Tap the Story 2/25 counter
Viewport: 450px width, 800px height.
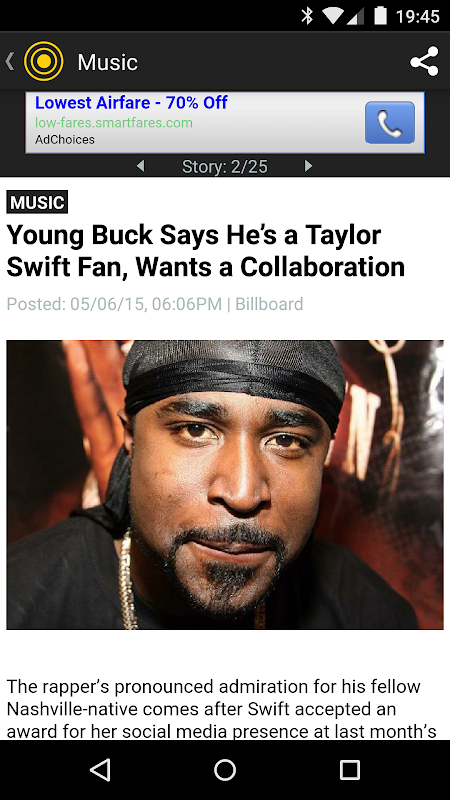click(224, 166)
